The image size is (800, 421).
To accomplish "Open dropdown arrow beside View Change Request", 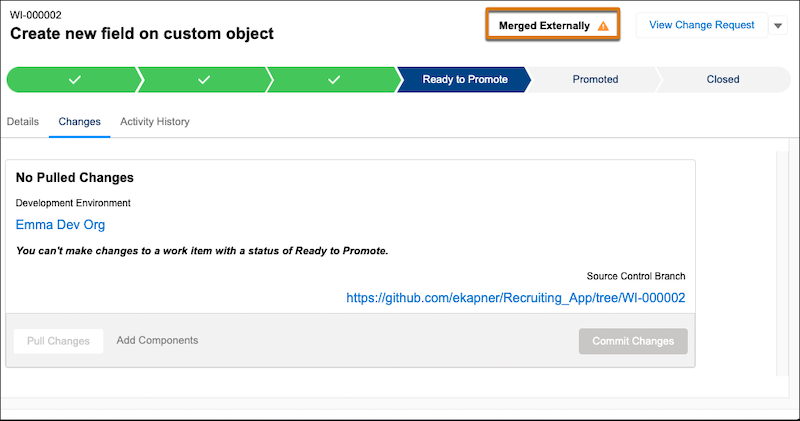I will pyautogui.click(x=778, y=26).
